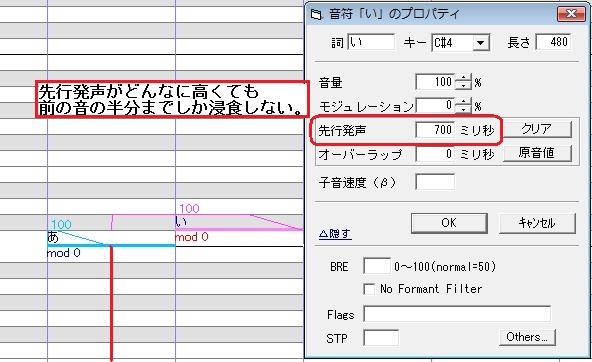The image size is (592, 362).
Task: Increase 音量 with the up spinner
Action: point(464,78)
